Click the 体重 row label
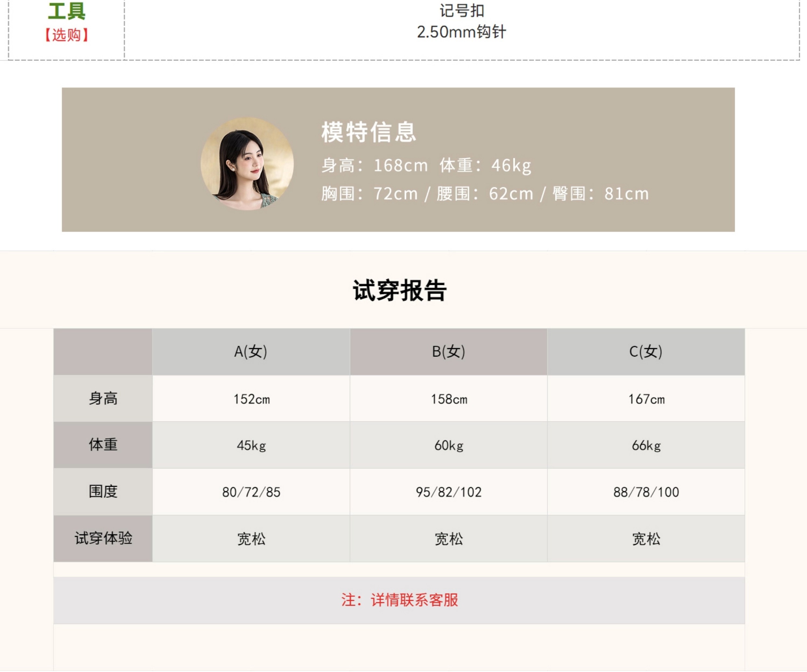Image resolution: width=807 pixels, height=672 pixels. pos(103,445)
